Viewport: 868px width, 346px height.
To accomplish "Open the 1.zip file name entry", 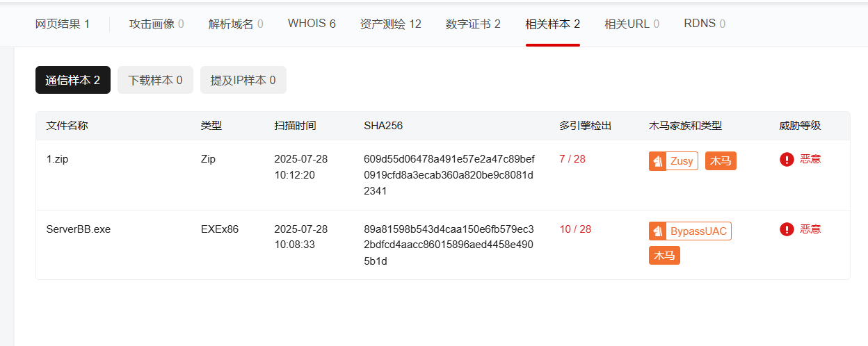I will click(x=57, y=159).
